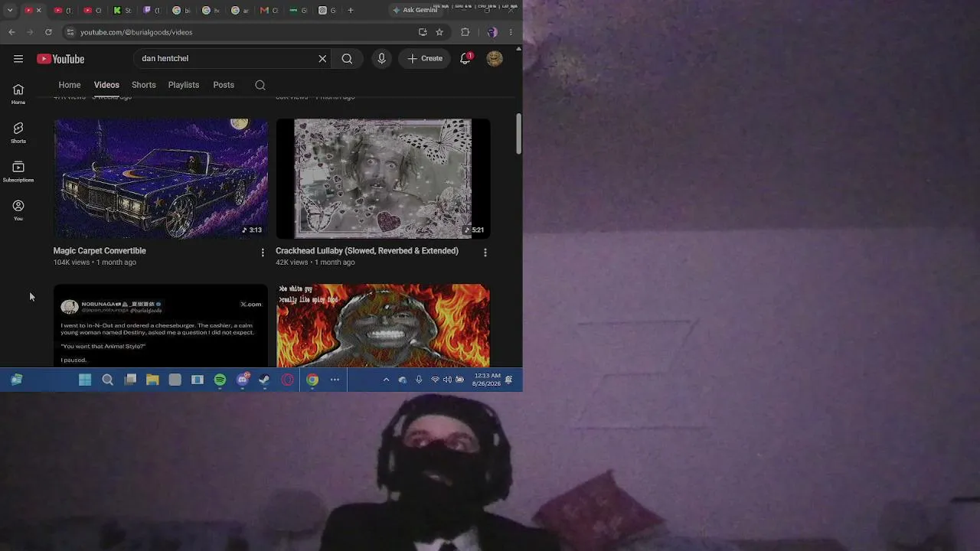The height and width of the screenshot is (551, 980).
Task: Open more options for Crackhead Lullaby video
Action: [485, 253]
